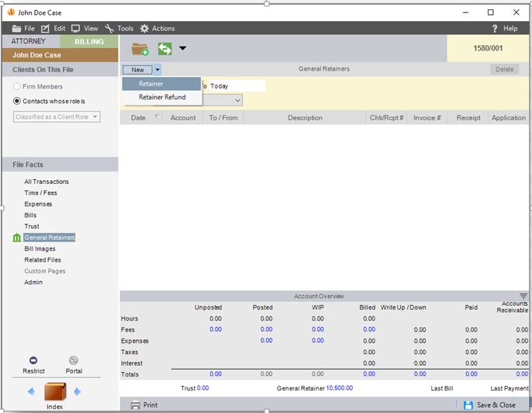Click the Trust 0.00 link

click(202, 388)
